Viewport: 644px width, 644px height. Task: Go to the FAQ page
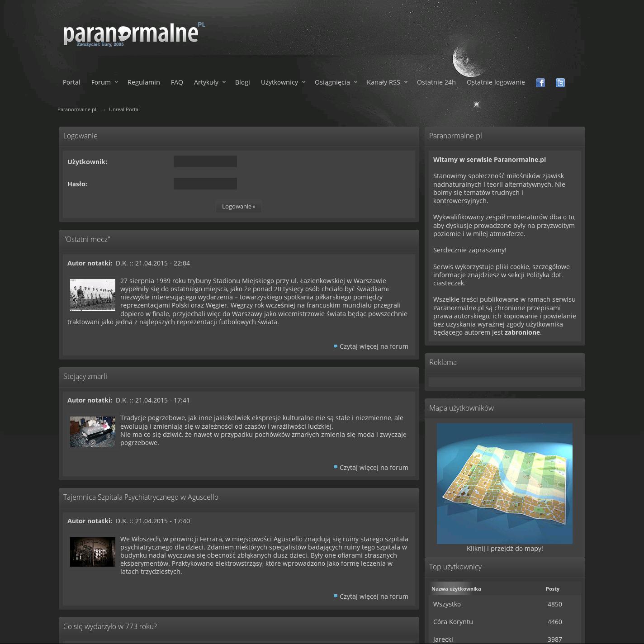pos(177,82)
